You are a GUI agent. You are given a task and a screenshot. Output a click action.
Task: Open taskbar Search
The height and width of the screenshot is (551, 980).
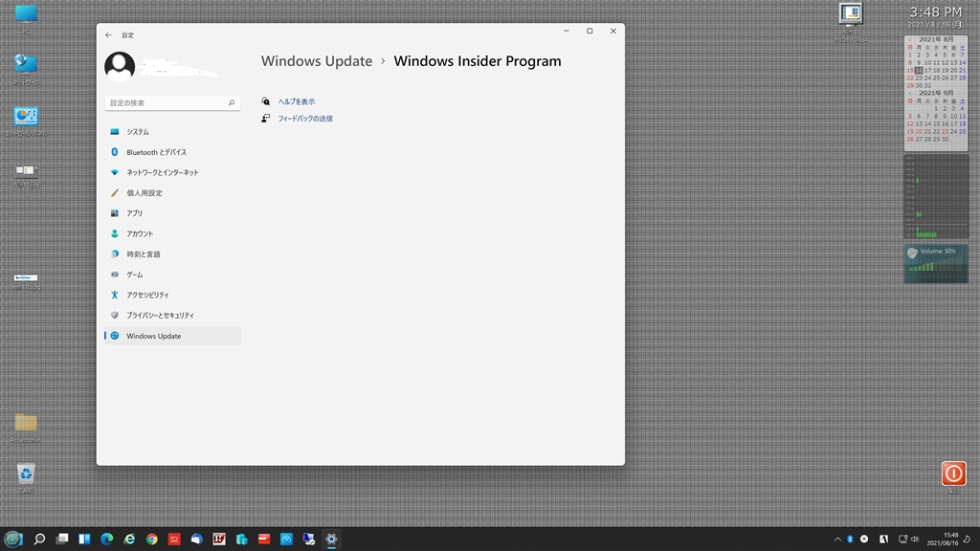coord(39,539)
